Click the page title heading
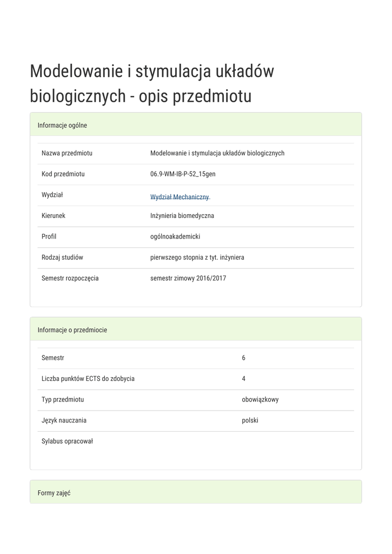The height and width of the screenshot is (554, 392). click(152, 83)
